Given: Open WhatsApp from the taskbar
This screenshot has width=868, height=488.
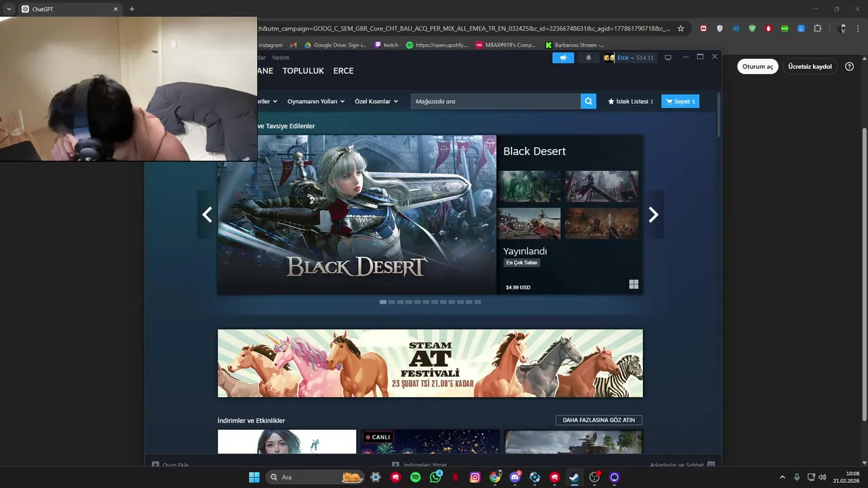Looking at the screenshot, I should pyautogui.click(x=435, y=477).
